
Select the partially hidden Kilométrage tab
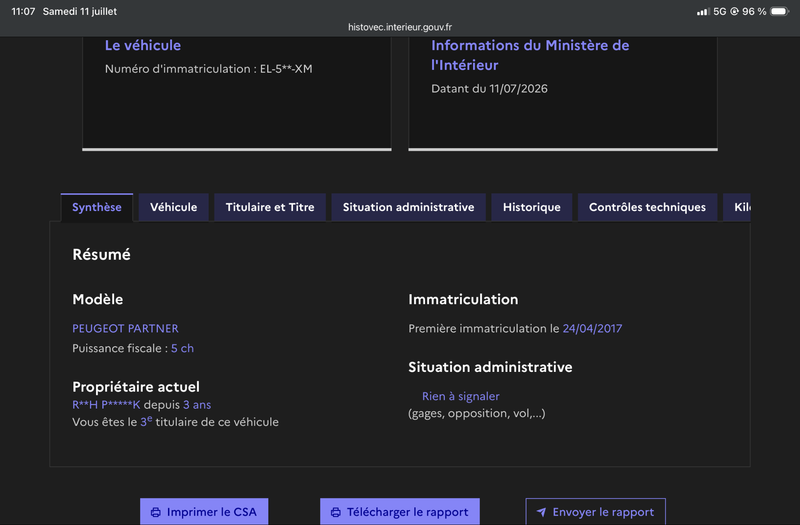pos(737,207)
